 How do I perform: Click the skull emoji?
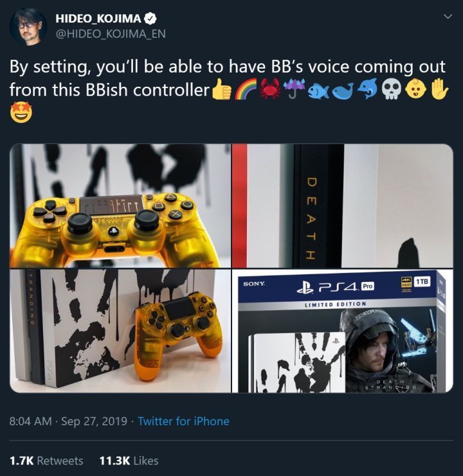click(392, 89)
